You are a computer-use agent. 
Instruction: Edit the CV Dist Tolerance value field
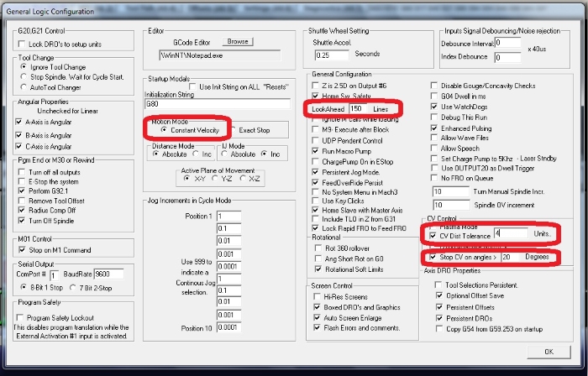[511, 233]
